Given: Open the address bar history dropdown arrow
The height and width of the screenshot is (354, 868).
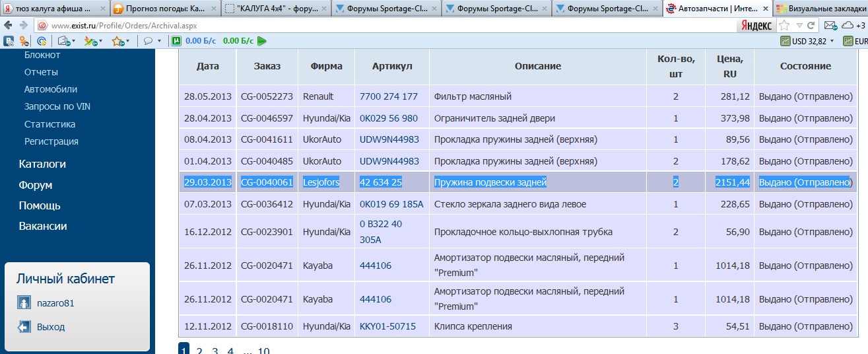Looking at the screenshot, I should 799,25.
